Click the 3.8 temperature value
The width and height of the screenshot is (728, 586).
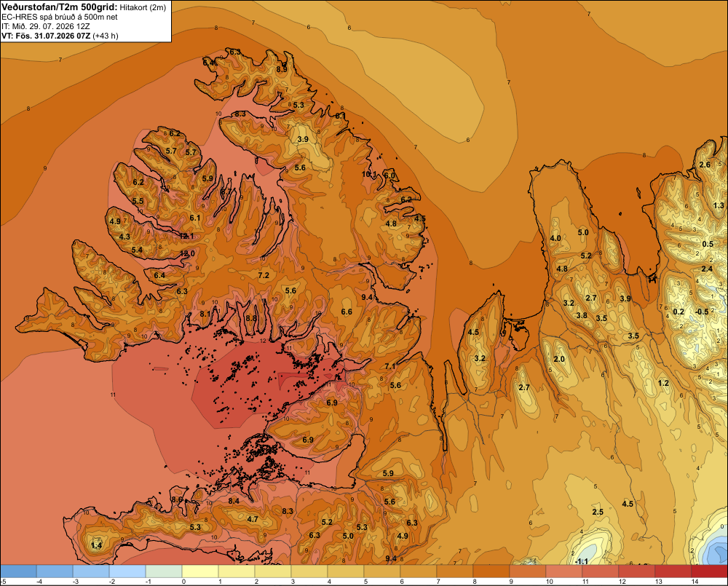tap(582, 315)
